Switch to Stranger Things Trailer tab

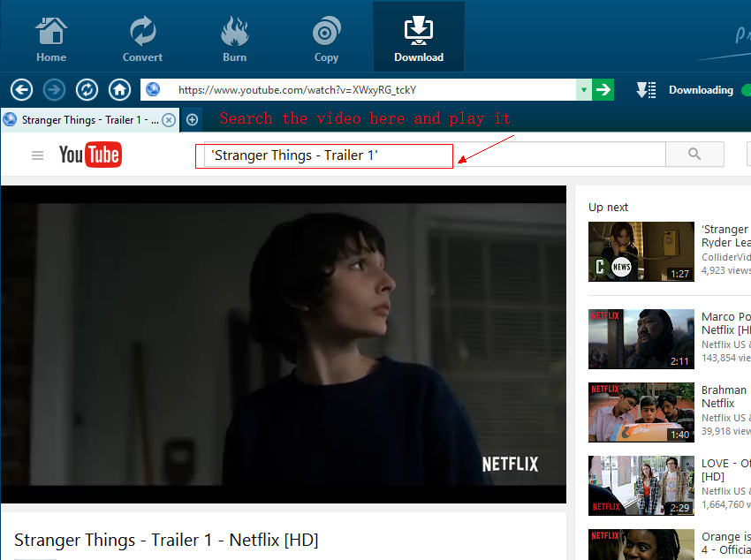pyautogui.click(x=90, y=119)
